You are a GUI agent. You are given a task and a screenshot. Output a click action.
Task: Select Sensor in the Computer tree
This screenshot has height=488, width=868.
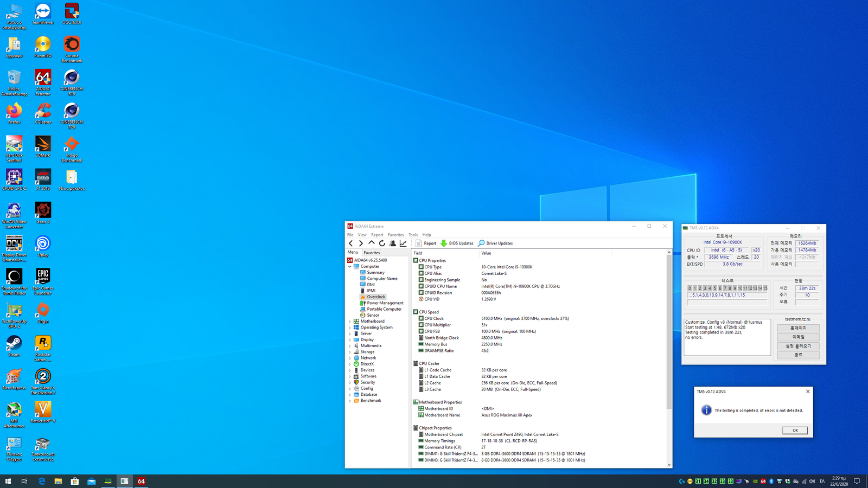coord(373,315)
